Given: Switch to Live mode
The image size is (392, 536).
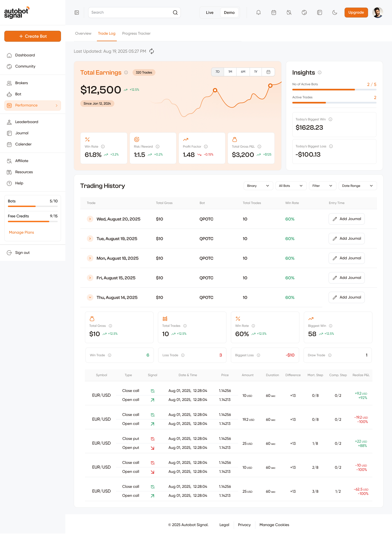Looking at the screenshot, I should [210, 13].
